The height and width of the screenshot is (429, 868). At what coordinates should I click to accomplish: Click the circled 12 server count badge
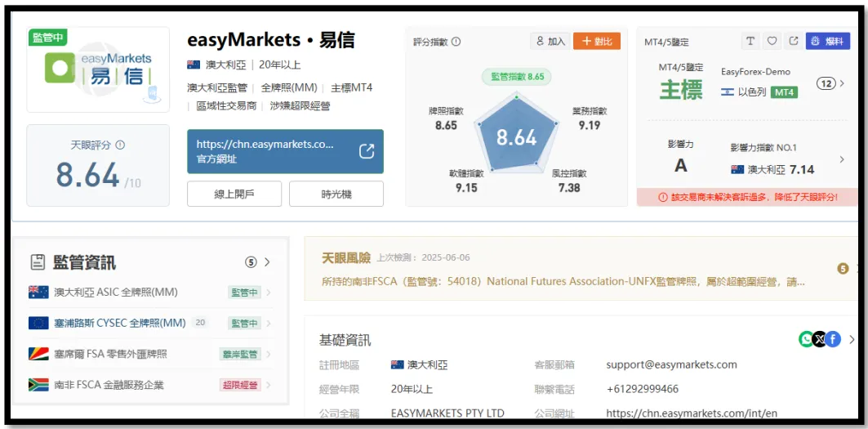pos(826,83)
